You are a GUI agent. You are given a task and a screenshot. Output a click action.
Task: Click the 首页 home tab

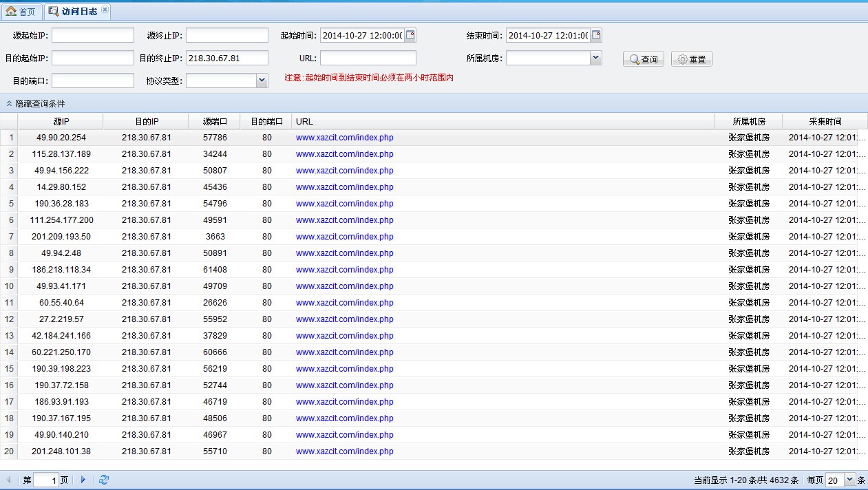coord(21,12)
